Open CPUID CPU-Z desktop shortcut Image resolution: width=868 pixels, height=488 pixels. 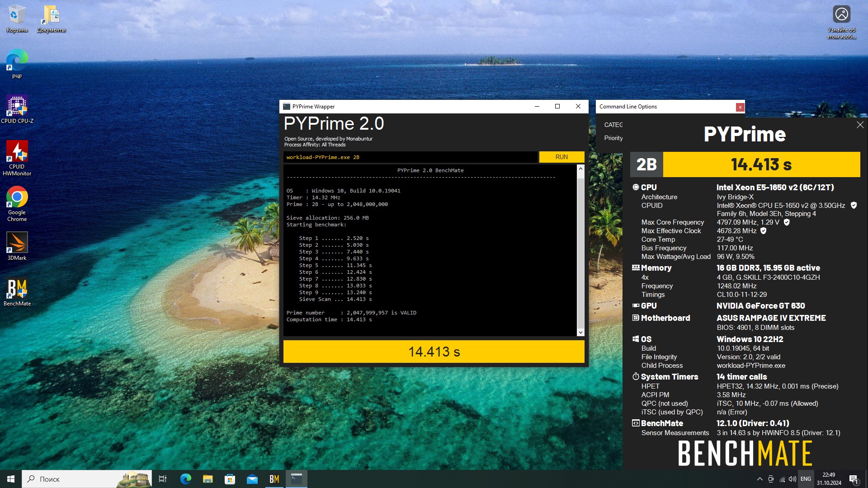[17, 109]
